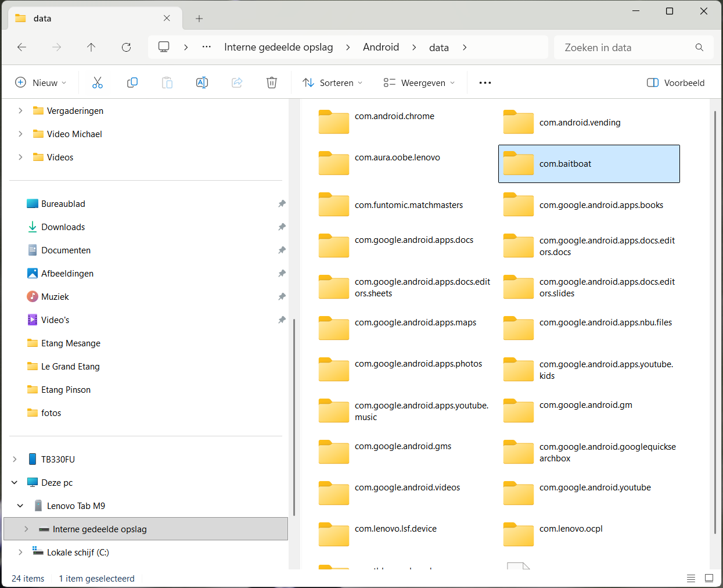This screenshot has width=723, height=588.
Task: Navigate back with the left arrow
Action: tap(22, 48)
